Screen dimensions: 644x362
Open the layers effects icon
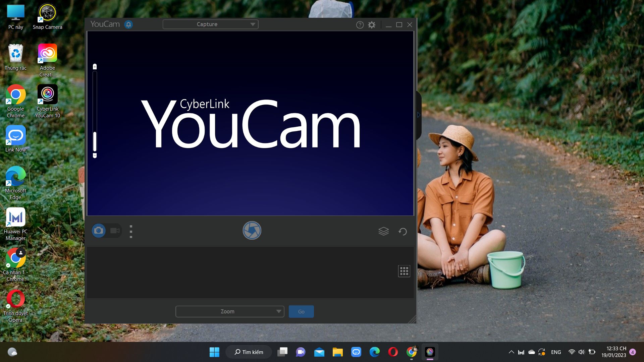click(384, 231)
